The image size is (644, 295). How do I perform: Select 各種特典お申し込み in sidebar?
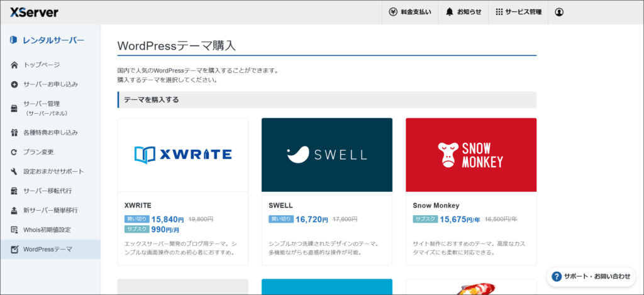pos(50,133)
